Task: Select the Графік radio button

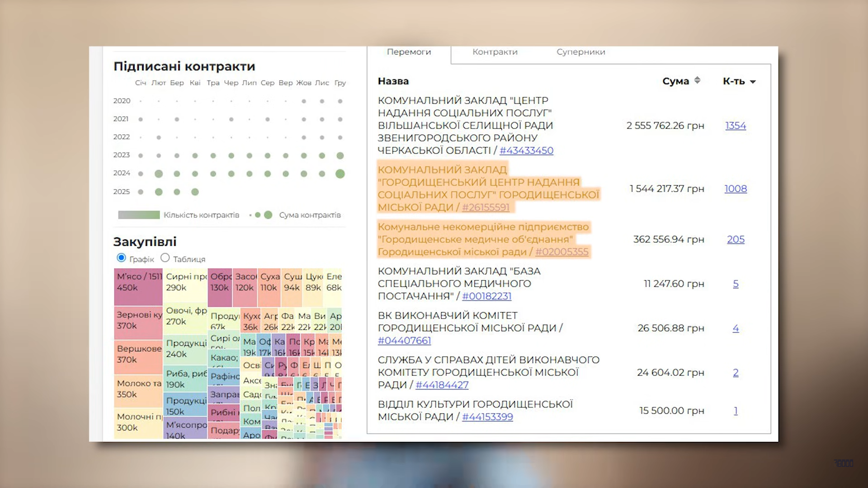Action: point(121,258)
